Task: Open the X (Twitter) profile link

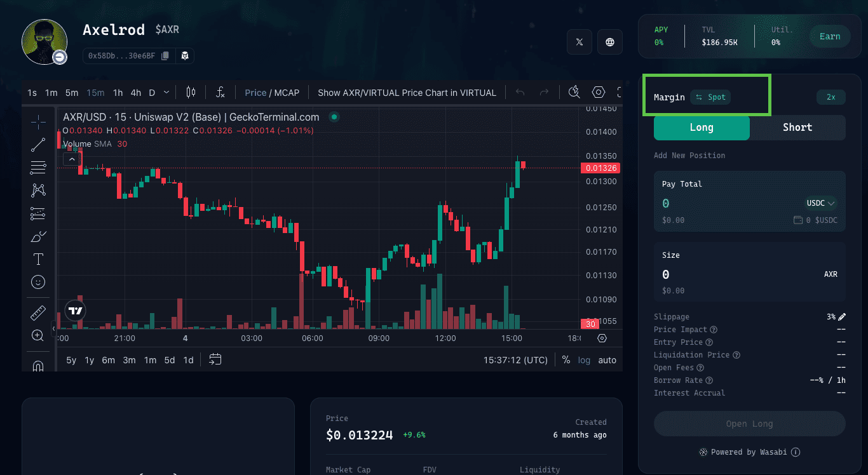Action: click(x=579, y=42)
